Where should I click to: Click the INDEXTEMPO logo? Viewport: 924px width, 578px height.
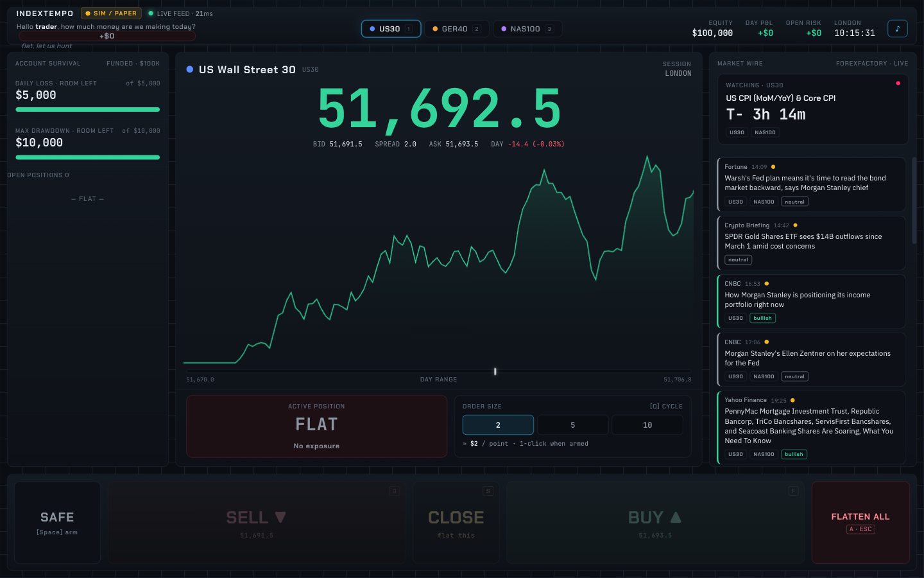click(45, 13)
